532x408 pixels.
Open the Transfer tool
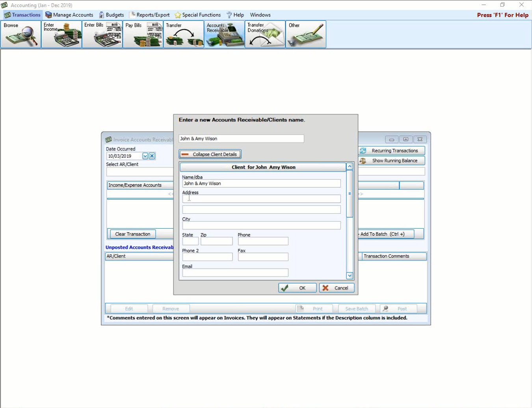tap(183, 34)
